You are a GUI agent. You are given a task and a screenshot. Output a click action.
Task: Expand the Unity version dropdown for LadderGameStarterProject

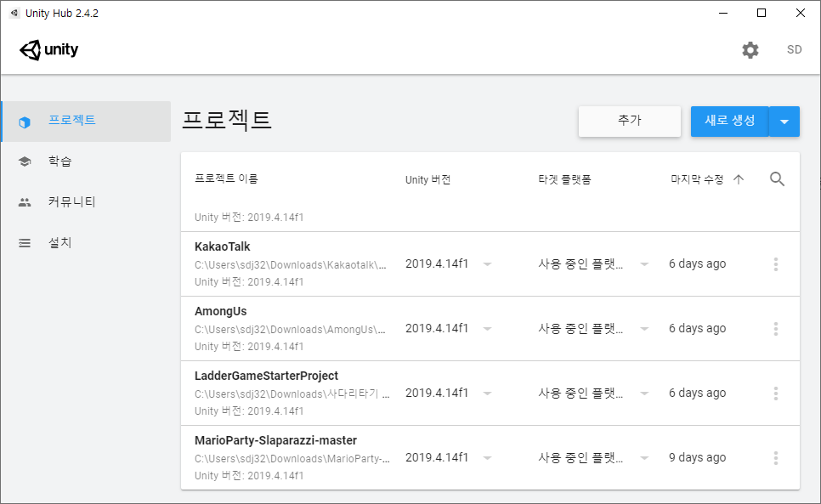click(x=488, y=393)
